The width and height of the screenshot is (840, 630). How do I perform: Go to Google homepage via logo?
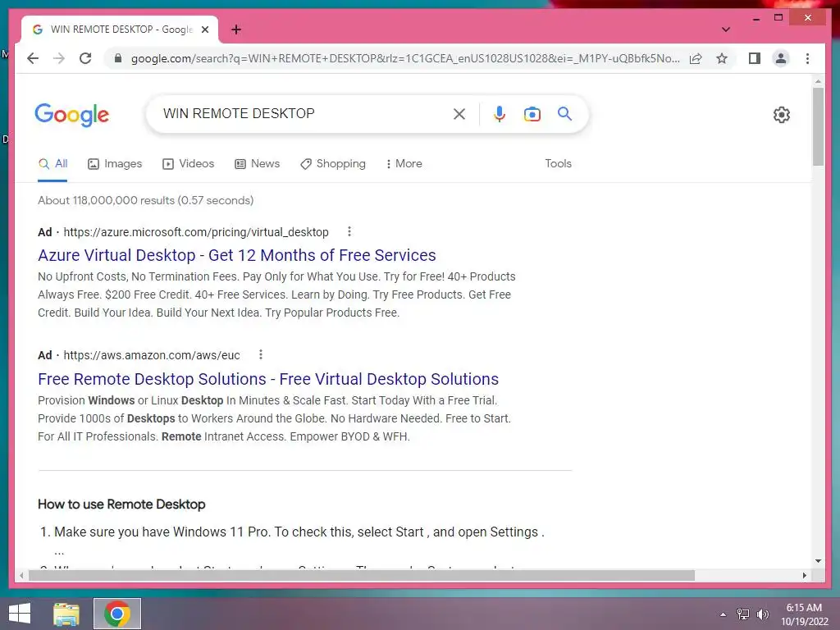coord(72,114)
